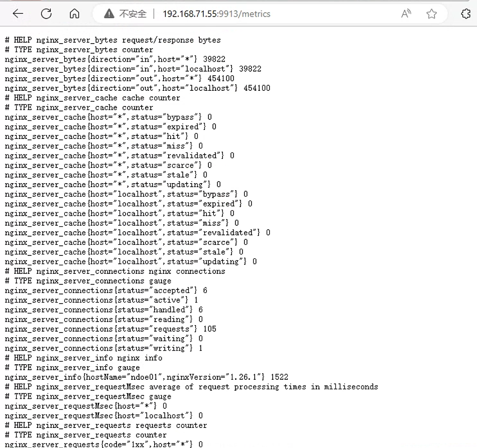The width and height of the screenshot is (477, 448).
Task: Click the cache host="*" status="miss" line
Action: (104, 146)
